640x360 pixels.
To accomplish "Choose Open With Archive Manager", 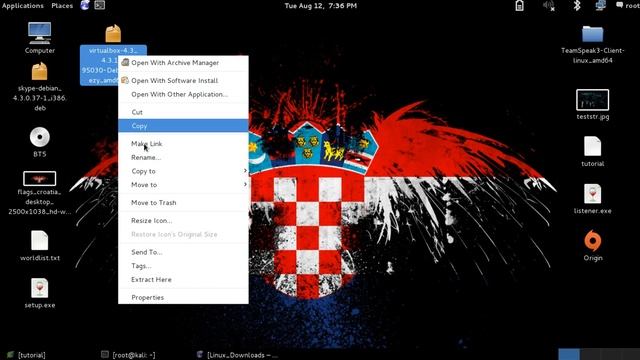I will coord(183,62).
